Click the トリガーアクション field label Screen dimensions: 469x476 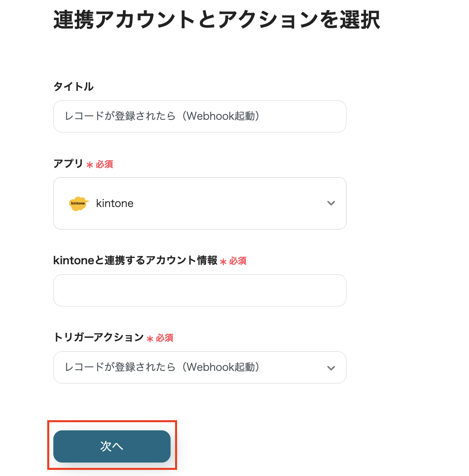click(x=99, y=337)
